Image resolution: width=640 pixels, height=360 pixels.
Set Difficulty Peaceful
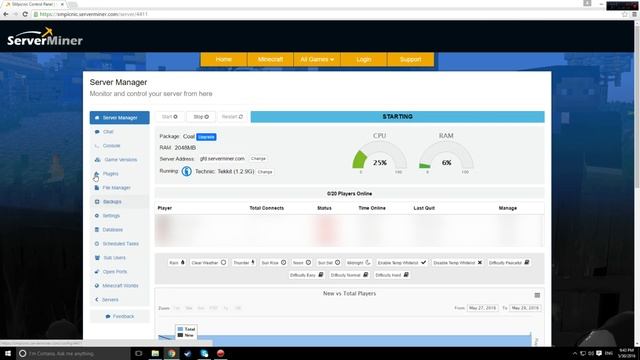click(x=509, y=262)
